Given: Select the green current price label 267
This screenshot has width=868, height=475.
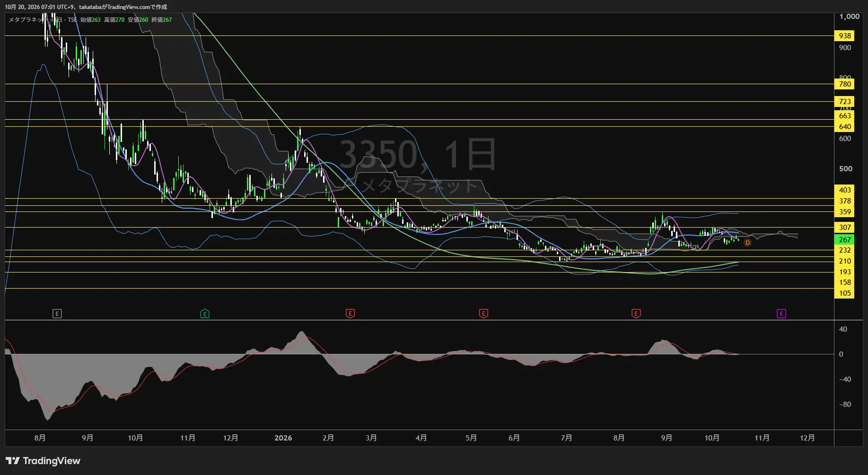Looking at the screenshot, I should point(844,240).
